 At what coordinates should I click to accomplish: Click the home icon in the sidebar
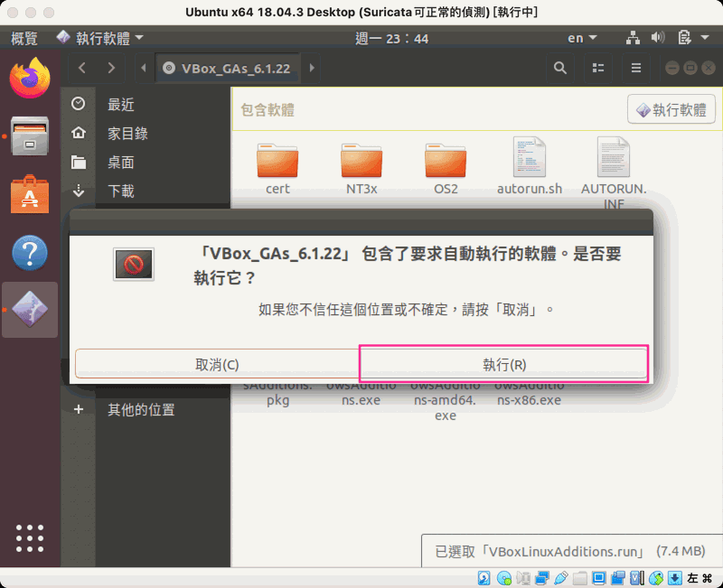(x=79, y=133)
